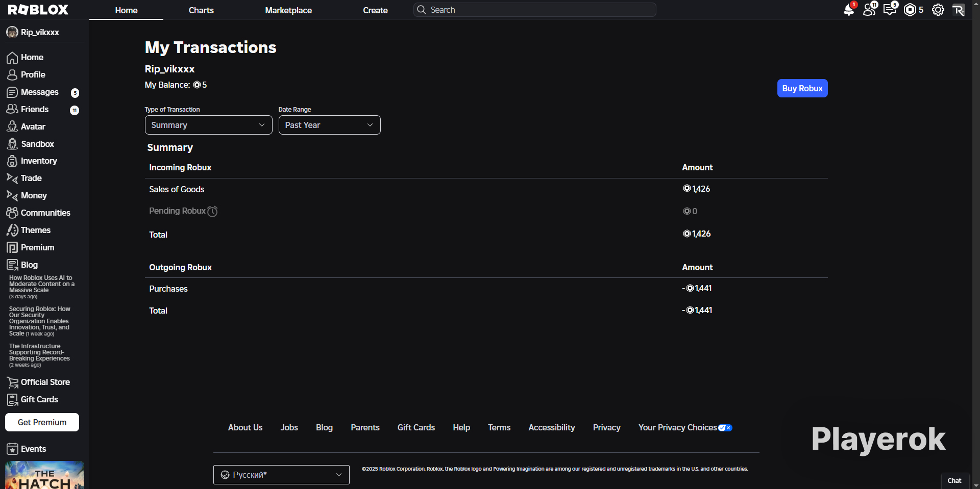The width and height of the screenshot is (980, 489).
Task: Click in the Search input field
Action: click(x=534, y=10)
